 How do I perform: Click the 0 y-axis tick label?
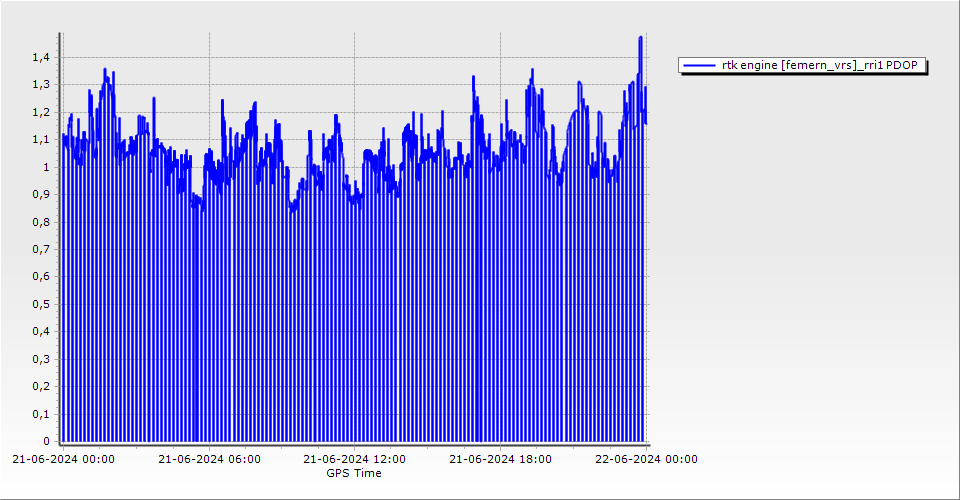pos(45,441)
